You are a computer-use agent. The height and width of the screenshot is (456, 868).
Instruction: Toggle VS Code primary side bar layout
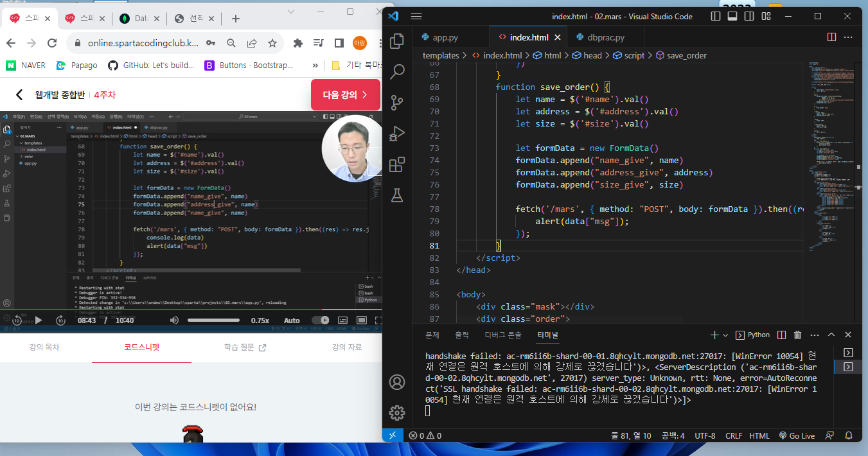click(716, 16)
